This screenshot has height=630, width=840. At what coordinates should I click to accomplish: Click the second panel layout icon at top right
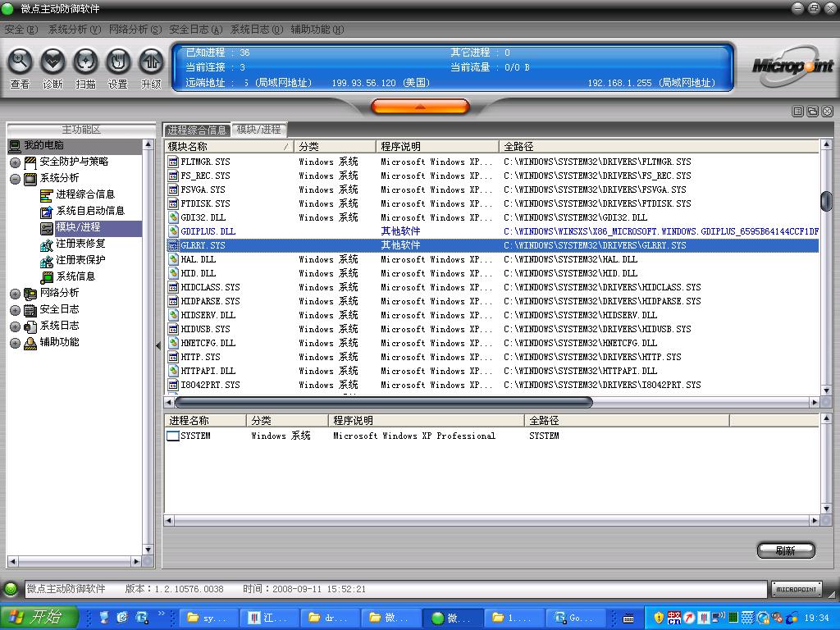pyautogui.click(x=813, y=111)
